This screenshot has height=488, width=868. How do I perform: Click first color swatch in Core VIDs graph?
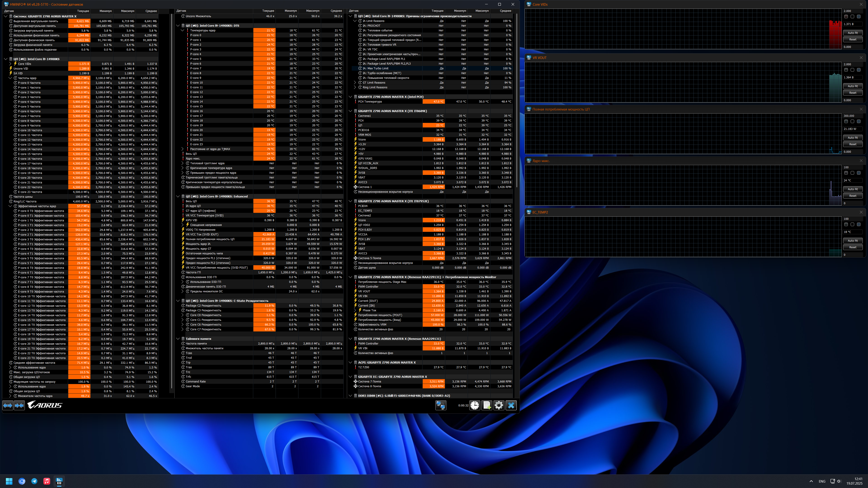coord(846,16)
